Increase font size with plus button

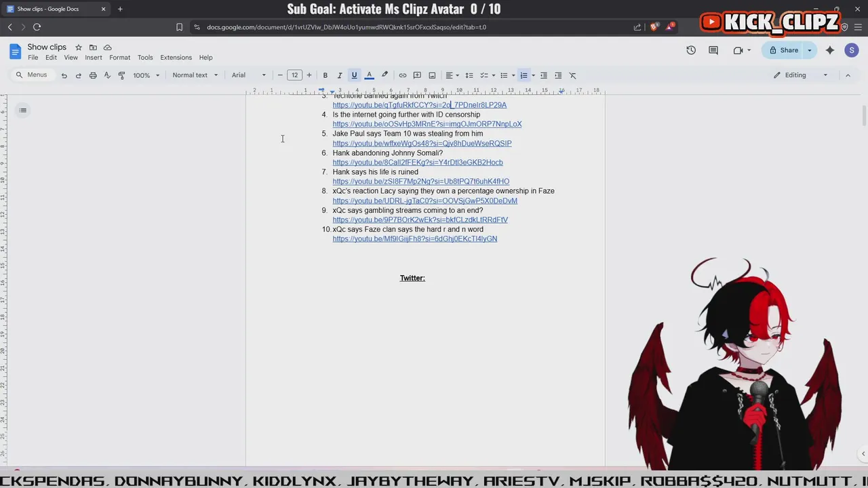309,75
